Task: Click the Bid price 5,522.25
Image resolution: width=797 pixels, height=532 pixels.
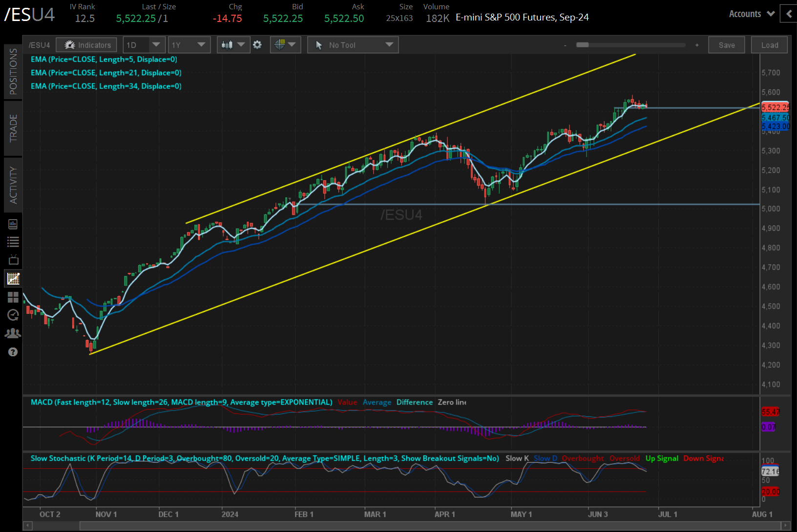Action: click(283, 19)
